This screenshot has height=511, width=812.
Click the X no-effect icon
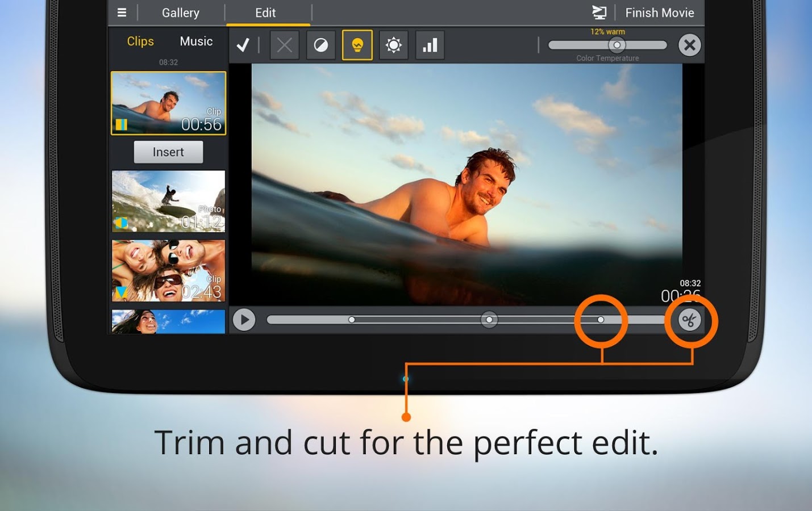[284, 45]
